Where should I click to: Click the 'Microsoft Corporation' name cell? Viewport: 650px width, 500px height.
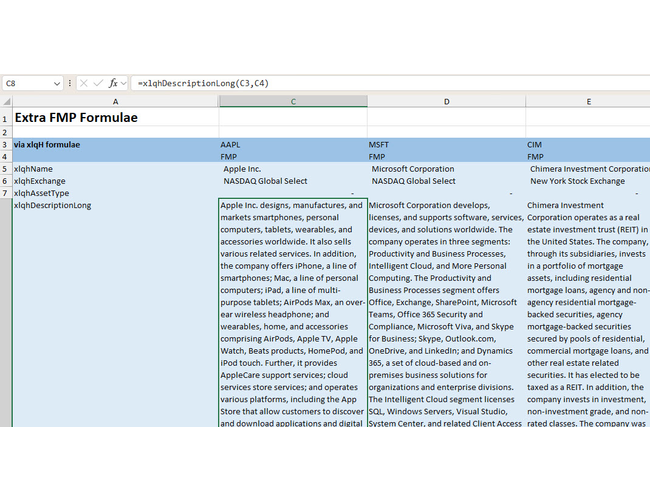[x=446, y=169]
